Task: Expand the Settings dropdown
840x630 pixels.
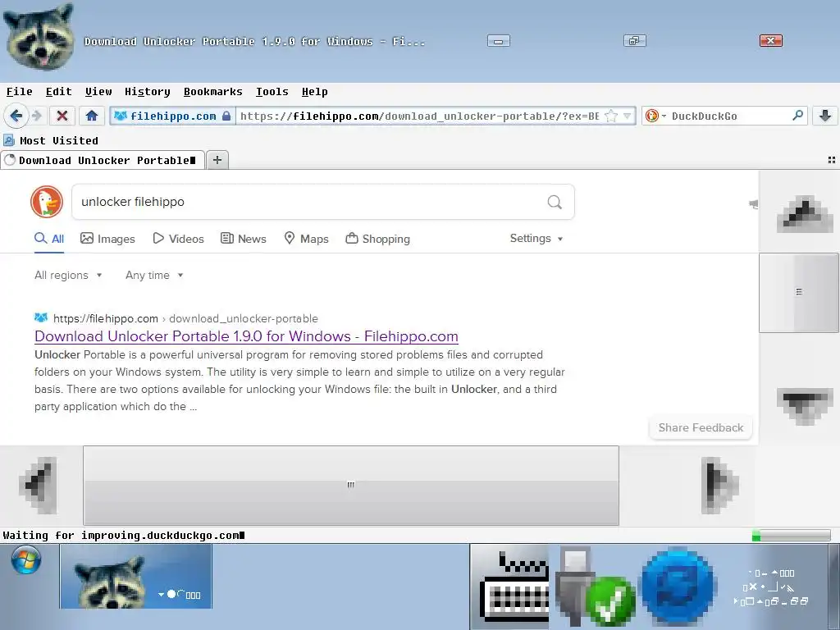Action: tap(536, 239)
